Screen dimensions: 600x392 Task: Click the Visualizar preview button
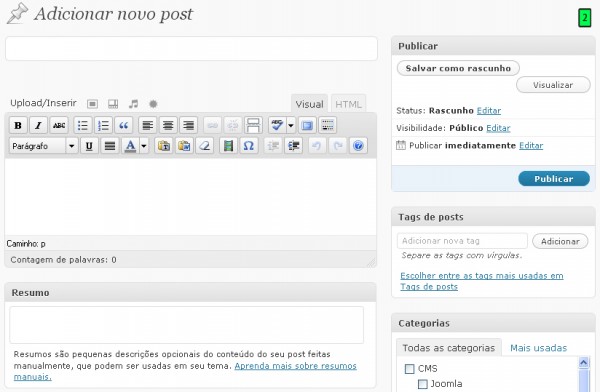click(553, 85)
